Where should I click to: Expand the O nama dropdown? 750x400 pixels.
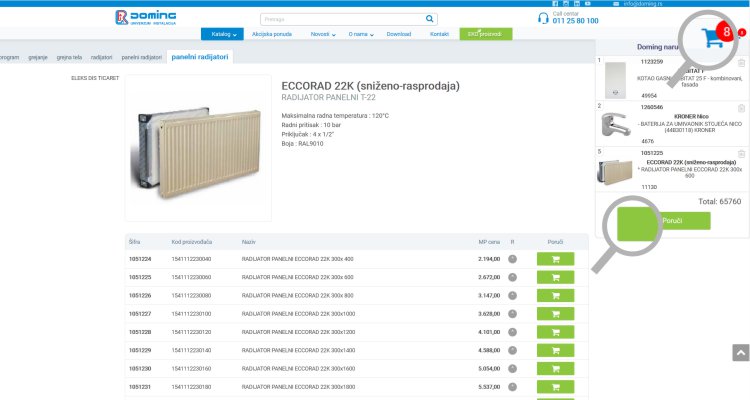pos(361,34)
